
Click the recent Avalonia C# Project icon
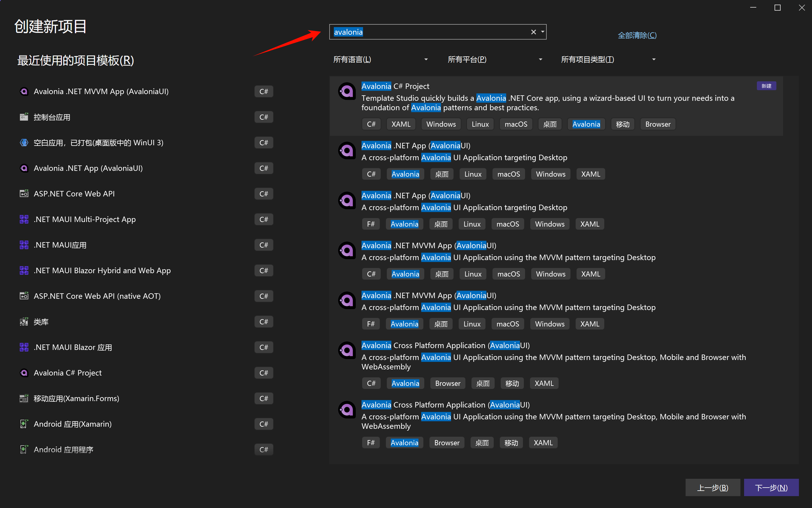(24, 372)
